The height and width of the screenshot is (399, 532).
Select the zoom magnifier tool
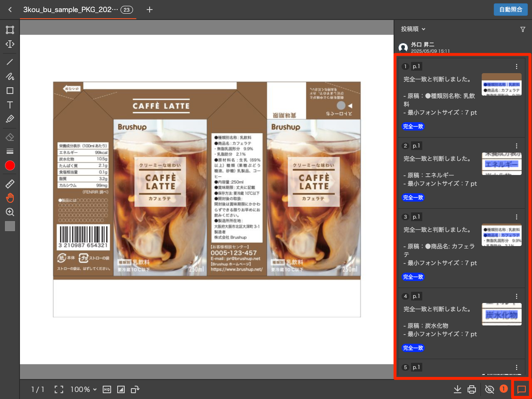10,212
